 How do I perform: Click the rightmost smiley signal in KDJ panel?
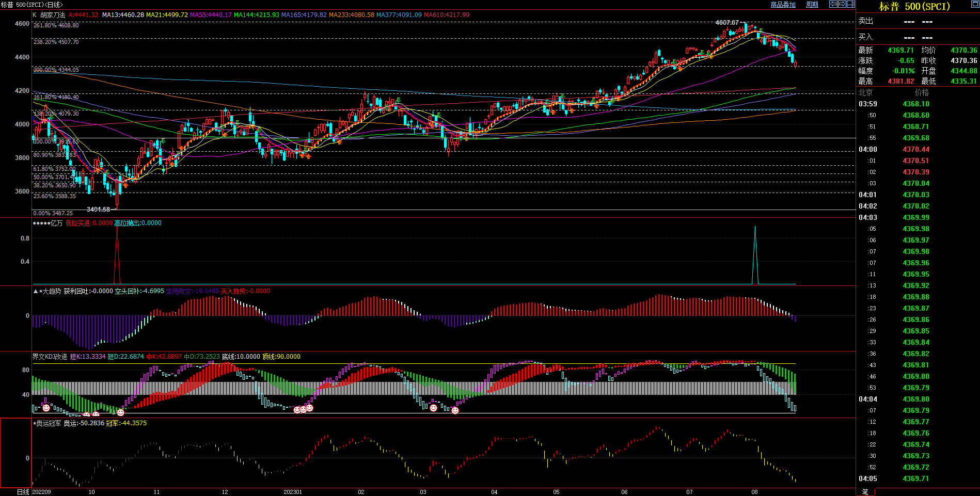coord(455,411)
